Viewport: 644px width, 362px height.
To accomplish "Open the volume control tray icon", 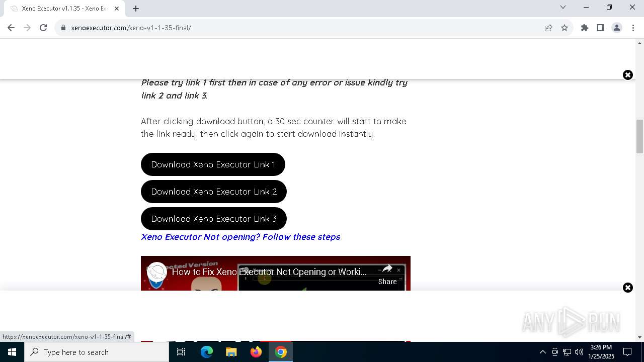I will pyautogui.click(x=579, y=352).
